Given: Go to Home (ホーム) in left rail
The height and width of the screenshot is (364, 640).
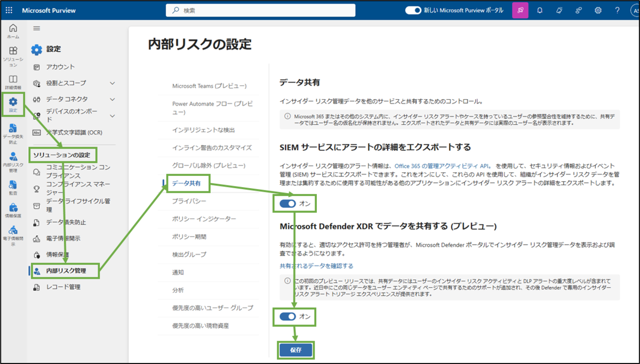Looking at the screenshot, I should pos(13,31).
